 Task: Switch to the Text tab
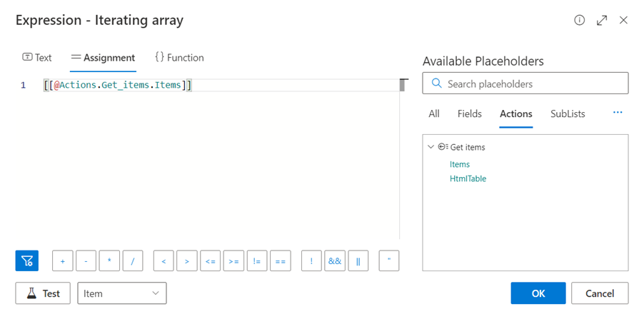[x=37, y=58]
